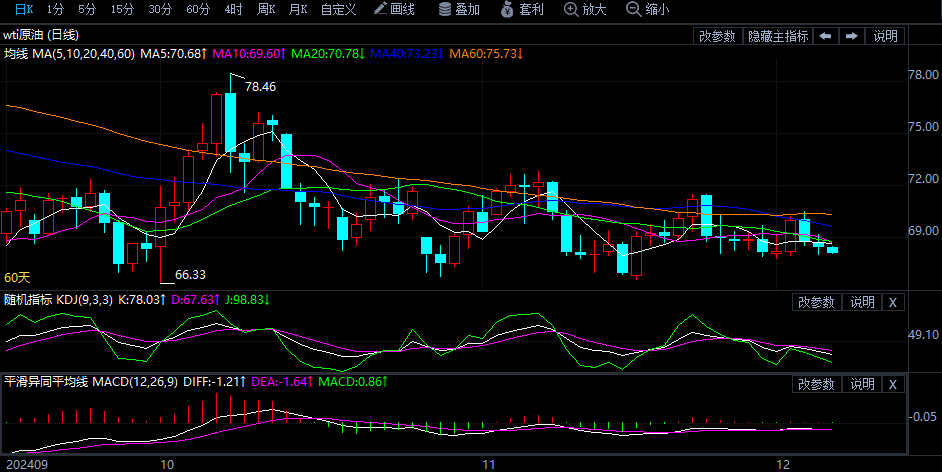Click the 叠加 overlay stack icon
942x472 pixels.
click(446, 9)
